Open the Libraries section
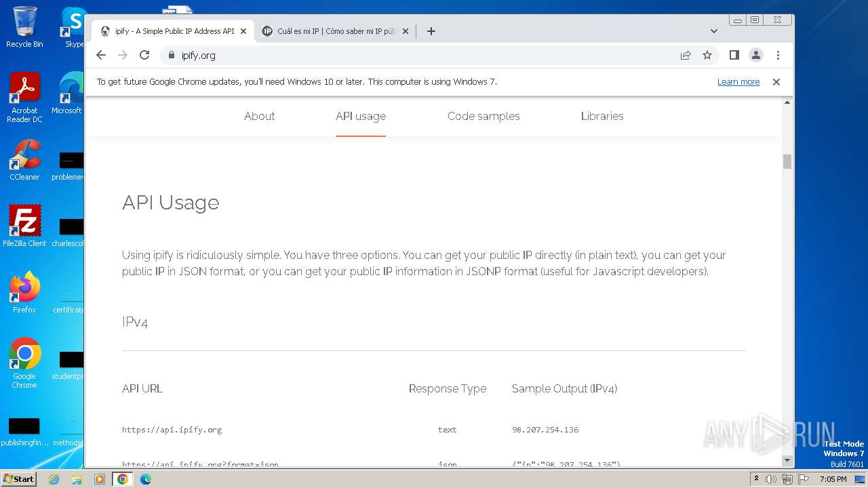Image resolution: width=868 pixels, height=488 pixels. coord(602,116)
